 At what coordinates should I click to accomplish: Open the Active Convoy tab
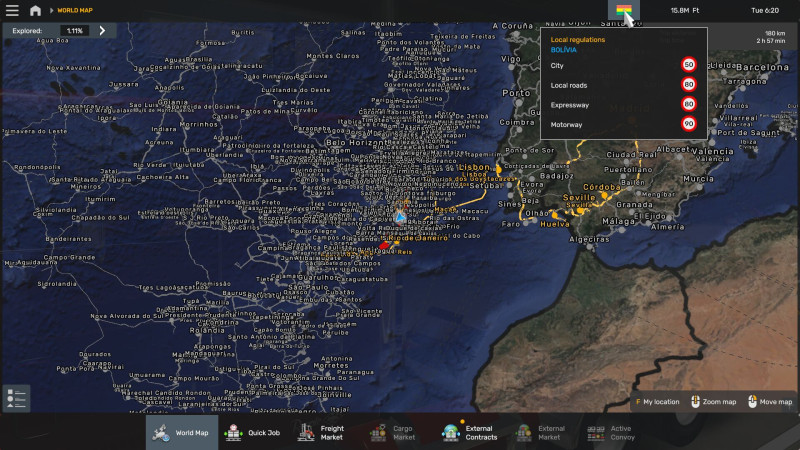coord(612,433)
